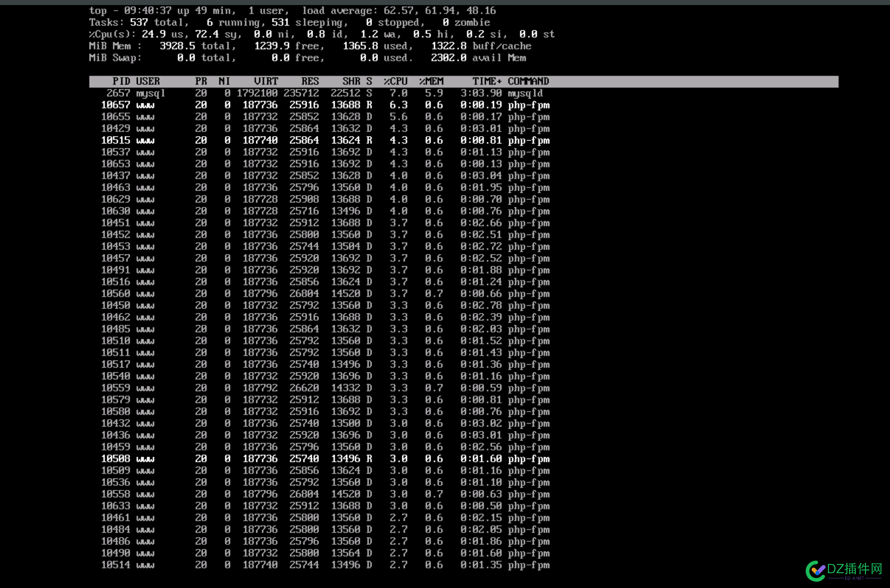Select process row with PID 10462
The image size is (890, 588).
click(324, 317)
